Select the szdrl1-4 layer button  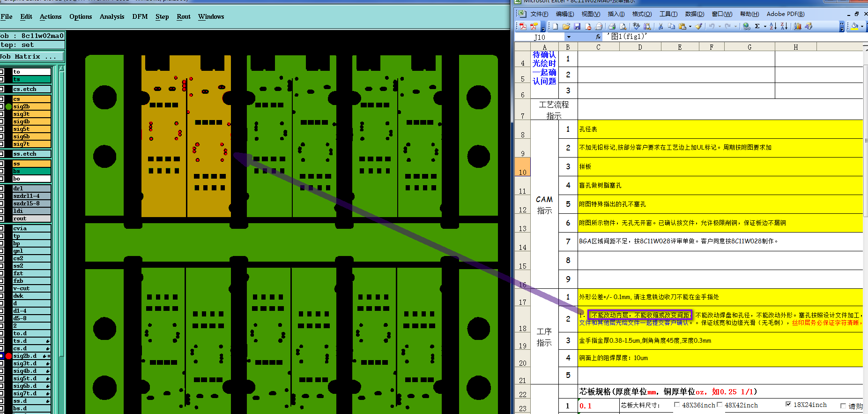point(32,196)
